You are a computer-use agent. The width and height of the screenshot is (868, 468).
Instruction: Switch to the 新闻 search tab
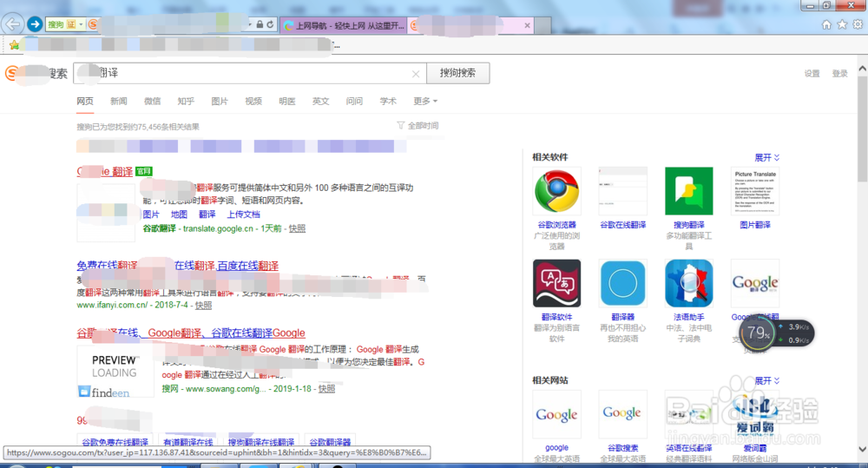118,101
